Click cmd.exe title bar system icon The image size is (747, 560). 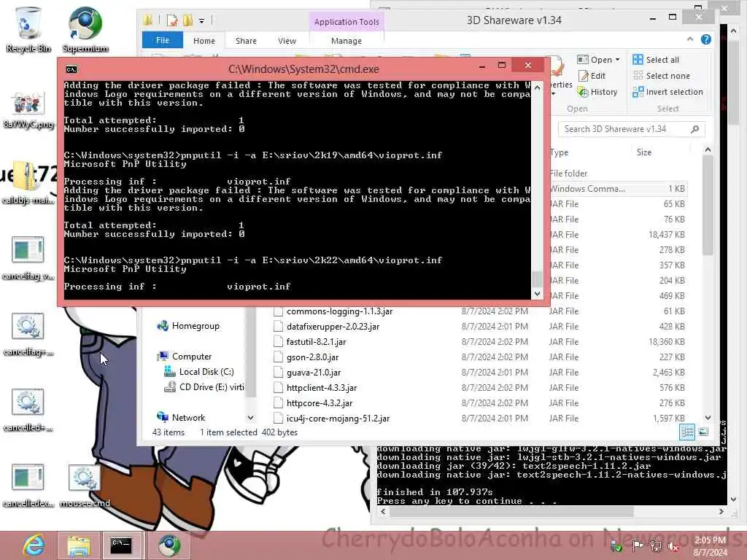click(71, 69)
